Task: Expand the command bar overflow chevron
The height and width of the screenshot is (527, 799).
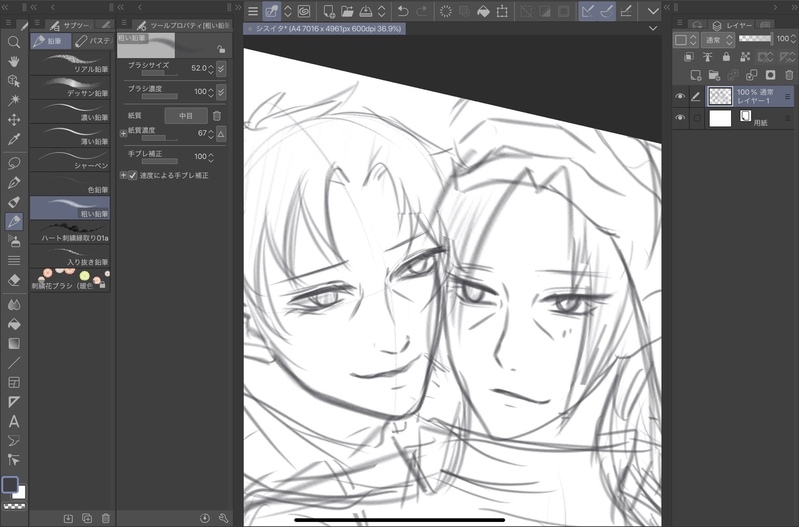Action: coord(653,11)
